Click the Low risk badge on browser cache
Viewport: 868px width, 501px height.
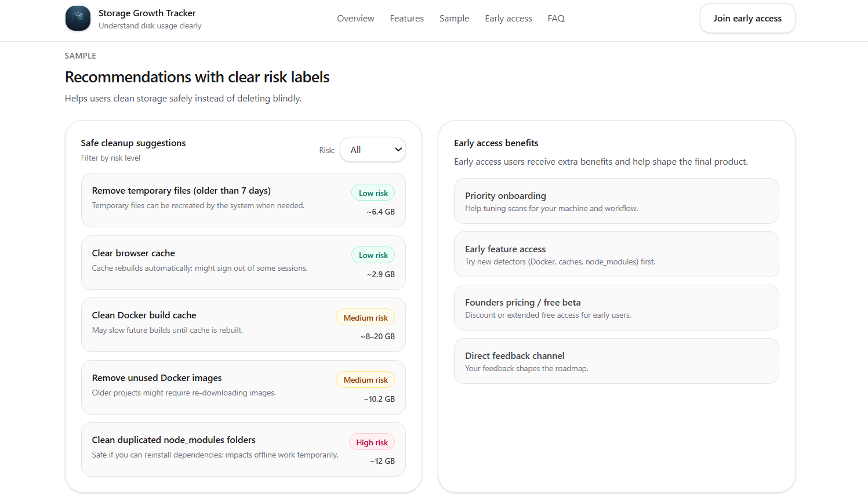[x=373, y=255]
